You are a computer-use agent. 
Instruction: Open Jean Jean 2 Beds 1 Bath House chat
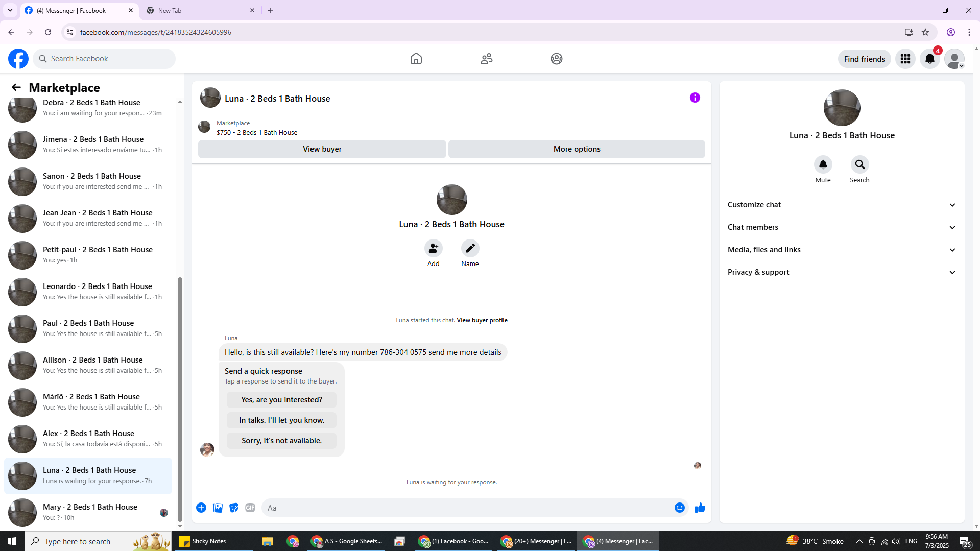(x=88, y=218)
